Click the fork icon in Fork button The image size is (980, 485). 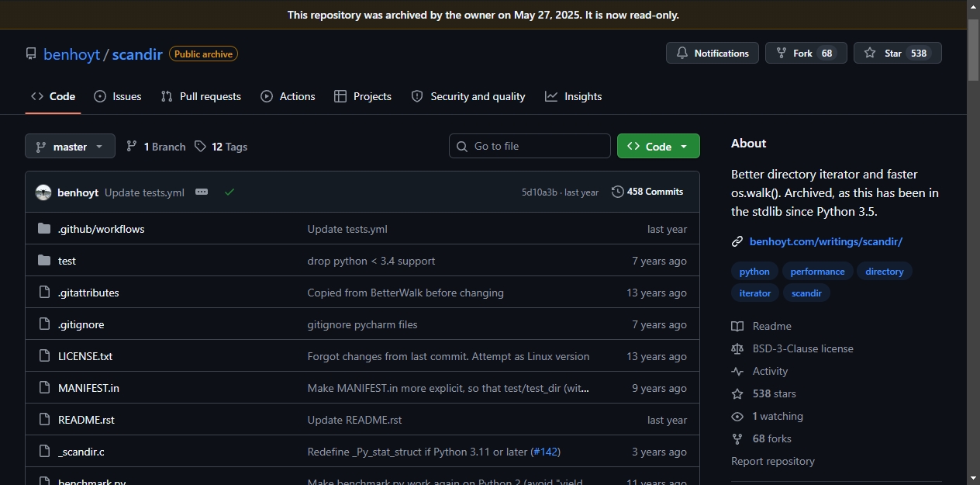(x=782, y=53)
